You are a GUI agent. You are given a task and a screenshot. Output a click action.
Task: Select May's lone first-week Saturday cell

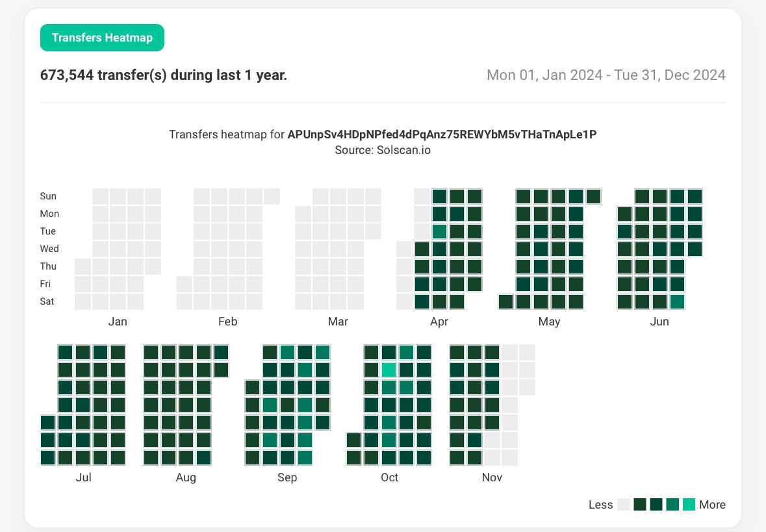click(x=506, y=302)
